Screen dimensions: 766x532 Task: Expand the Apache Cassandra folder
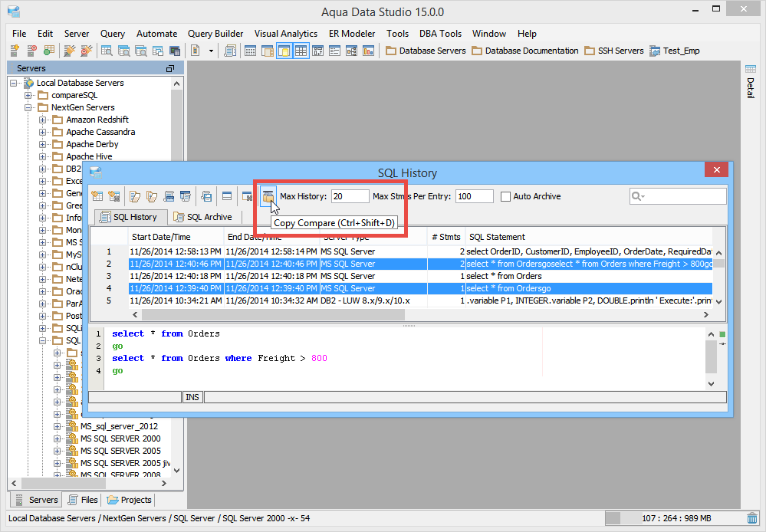pyautogui.click(x=43, y=132)
